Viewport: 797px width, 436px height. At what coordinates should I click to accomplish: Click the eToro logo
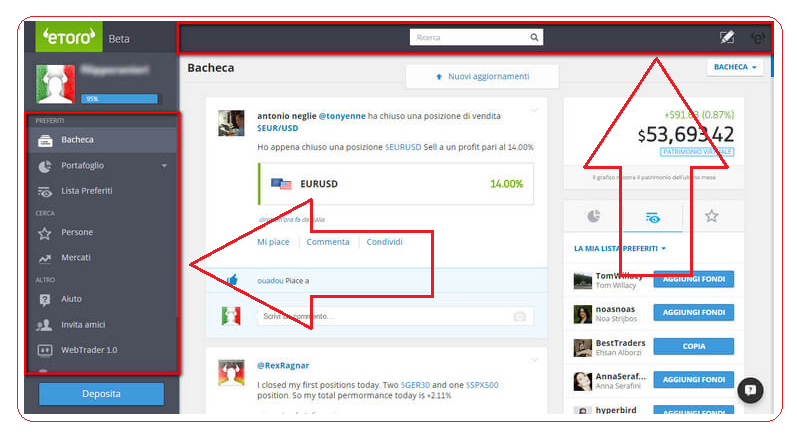coord(69,37)
